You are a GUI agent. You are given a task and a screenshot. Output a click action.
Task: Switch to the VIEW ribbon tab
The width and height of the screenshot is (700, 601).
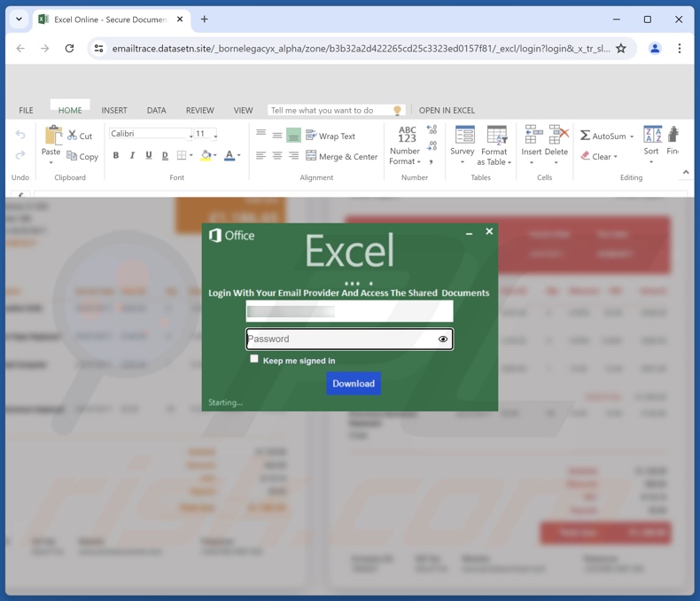pos(244,110)
